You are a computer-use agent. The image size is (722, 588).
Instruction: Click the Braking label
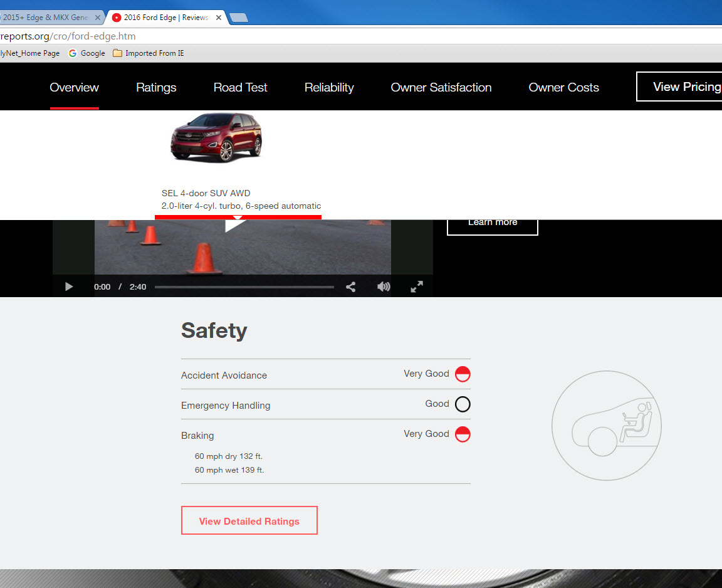[x=197, y=436]
